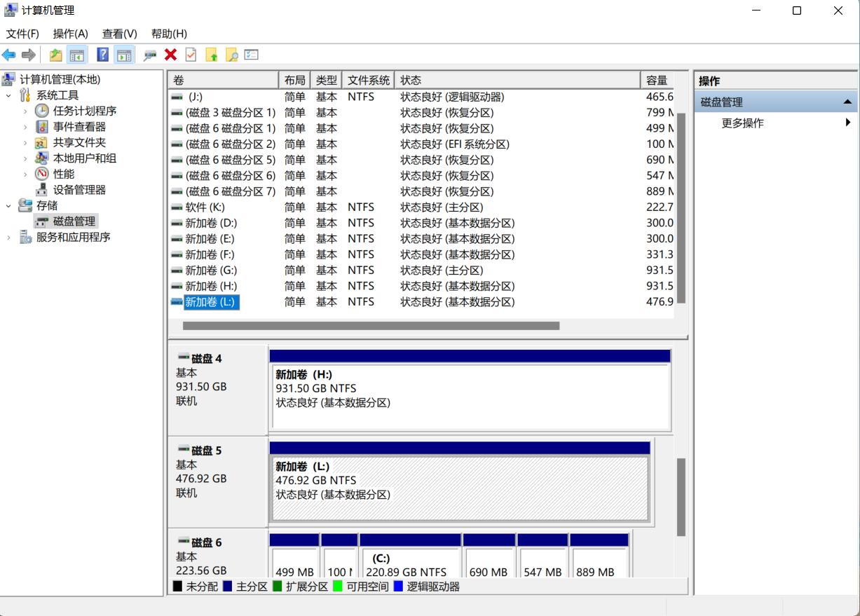
Task: Click the red X delete icon in toolbar
Action: pyautogui.click(x=170, y=55)
